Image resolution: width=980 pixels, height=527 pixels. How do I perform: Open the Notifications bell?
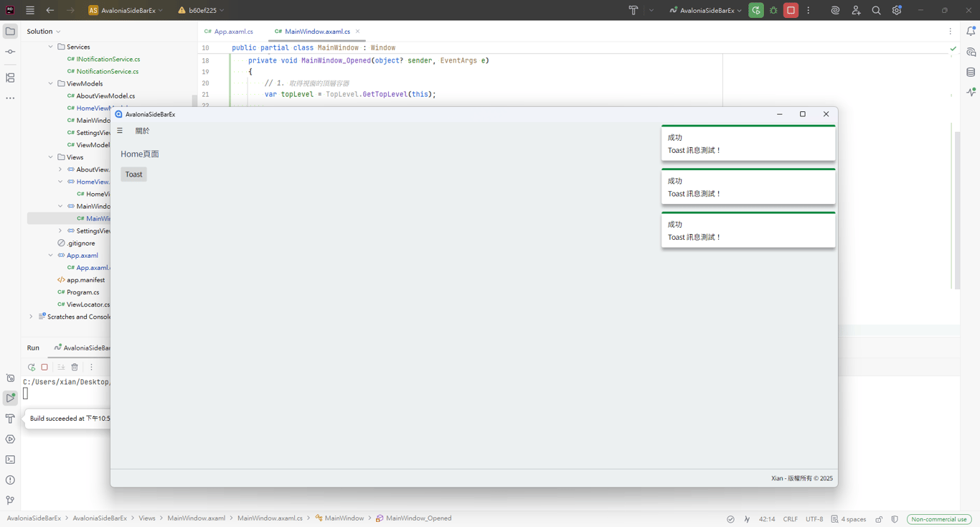(x=971, y=32)
